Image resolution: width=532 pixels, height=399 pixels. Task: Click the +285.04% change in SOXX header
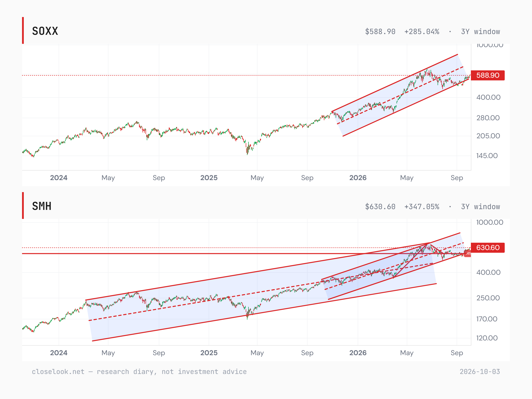[422, 32]
